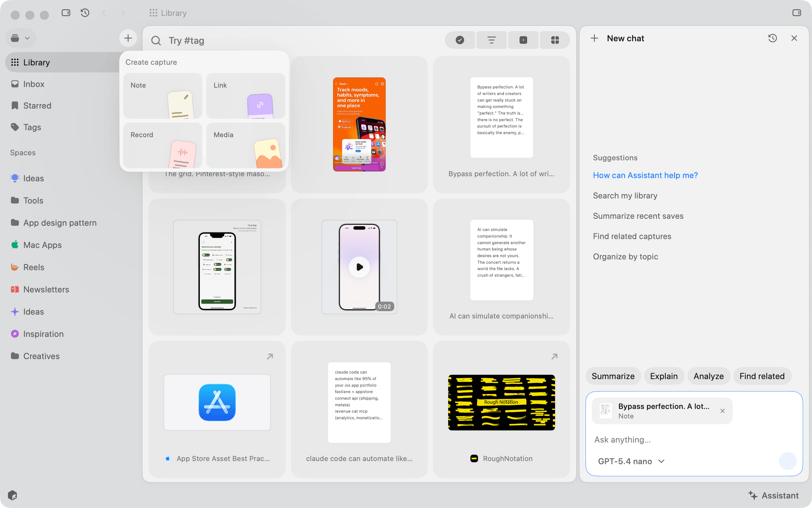Toggle the right panel icon at top right

tap(796, 13)
